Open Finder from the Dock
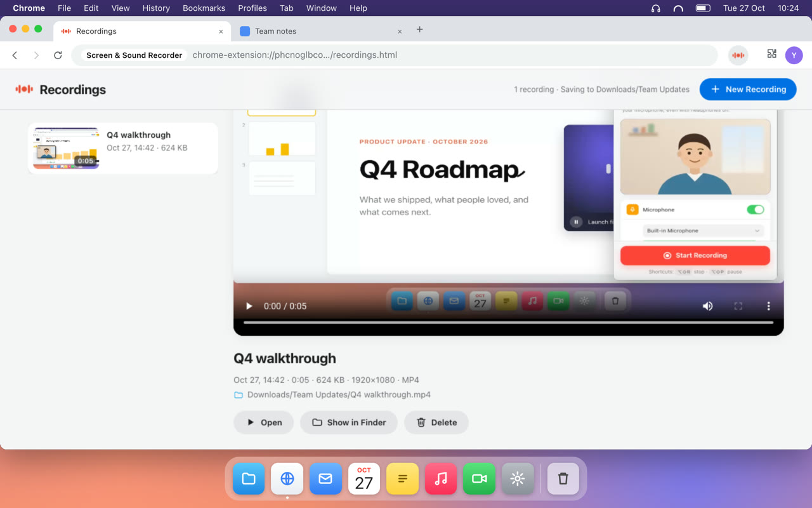Image resolution: width=812 pixels, height=508 pixels. [249, 479]
